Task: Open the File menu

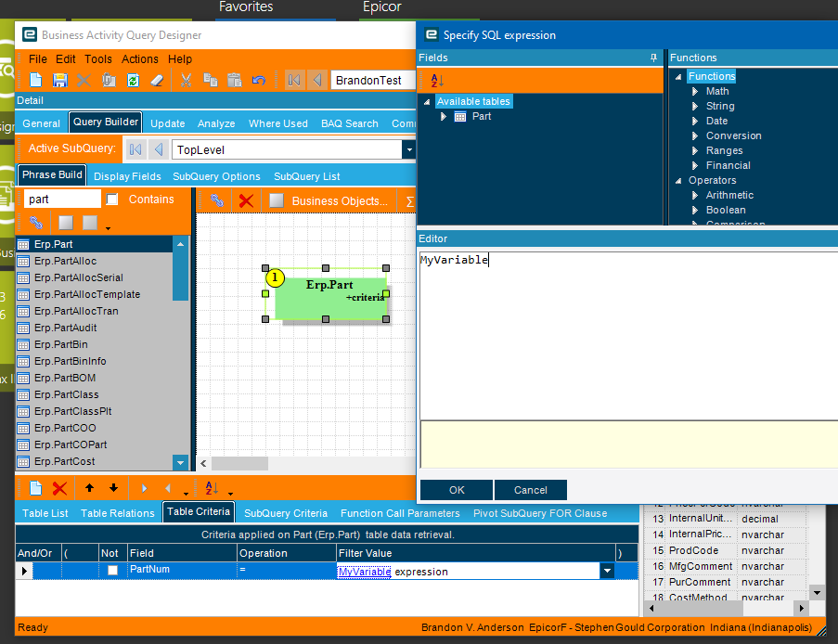Action: point(37,58)
